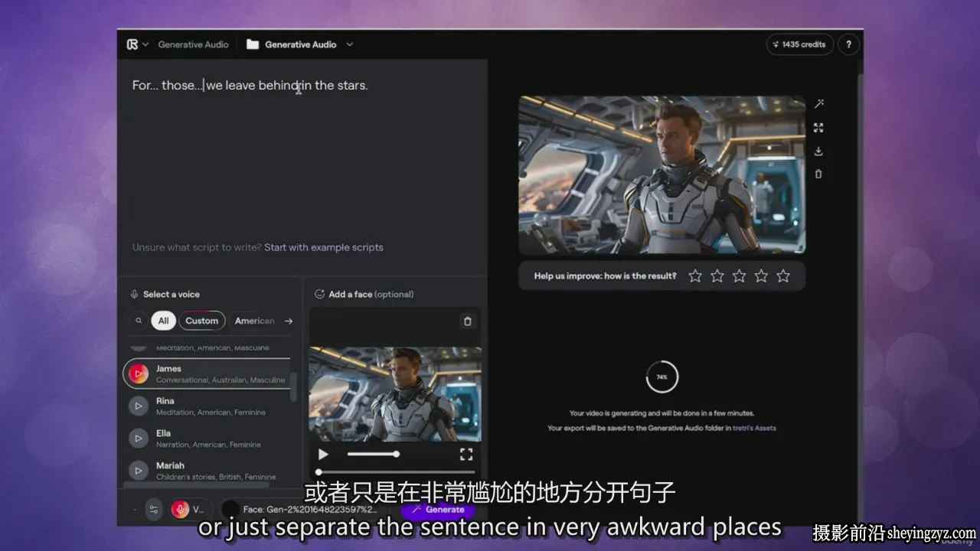Screen dimensions: 980x551
Task: Click the generated result video thumbnail
Action: point(662,175)
